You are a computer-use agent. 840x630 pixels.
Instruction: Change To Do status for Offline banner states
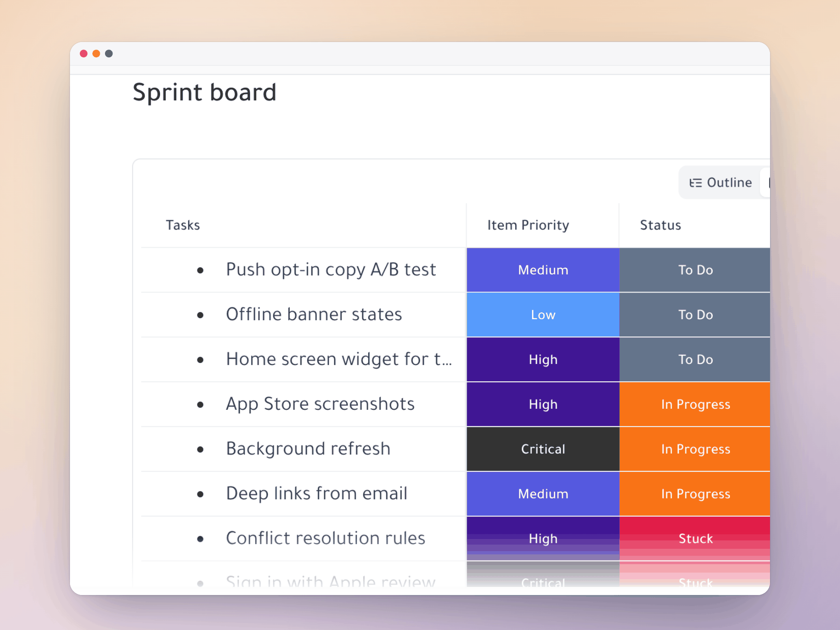click(x=695, y=315)
